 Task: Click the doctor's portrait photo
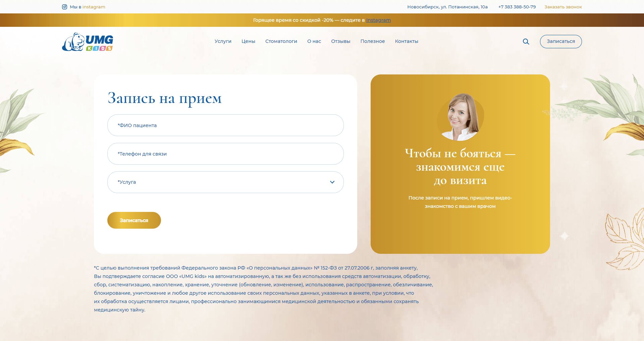click(x=460, y=117)
